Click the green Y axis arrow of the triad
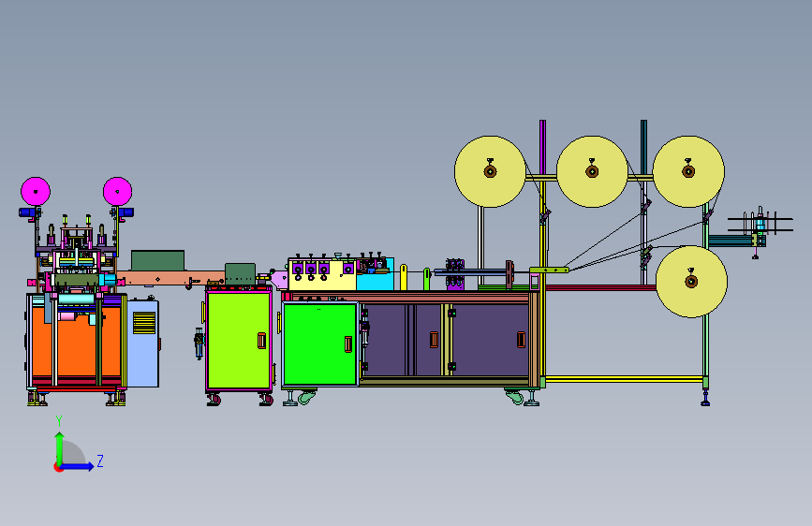 (60, 447)
